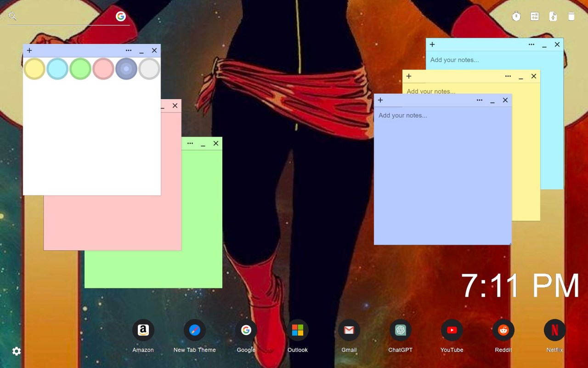Screen dimensions: 588x368
Task: Open the yellow note's three-dot menu
Action: [x=508, y=76]
